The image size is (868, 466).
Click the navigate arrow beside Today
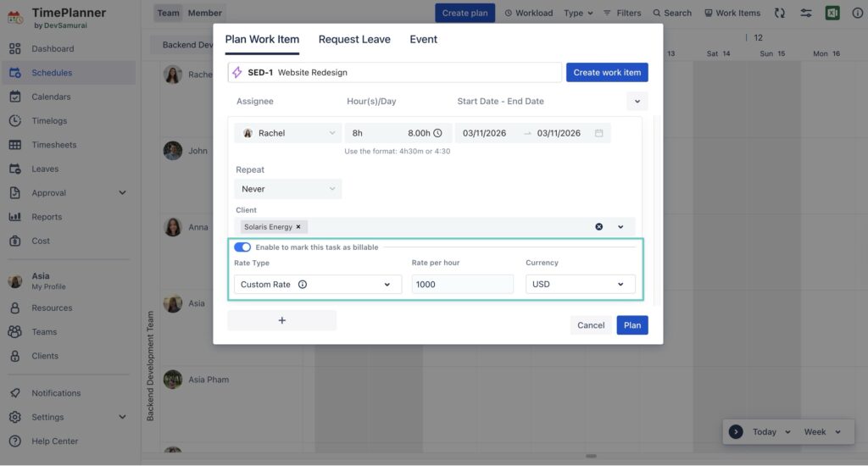click(736, 432)
